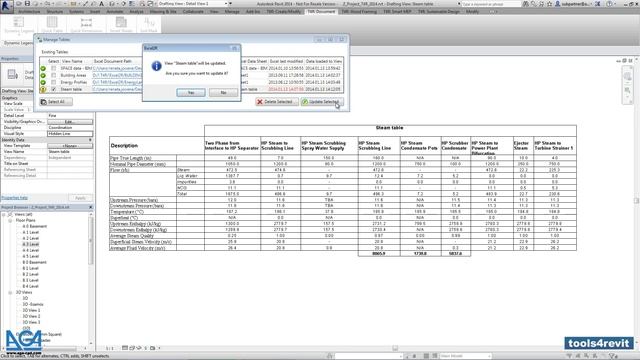
Task: Select 3D View 2 in Project Browser
Action: pyautogui.click(x=31, y=316)
